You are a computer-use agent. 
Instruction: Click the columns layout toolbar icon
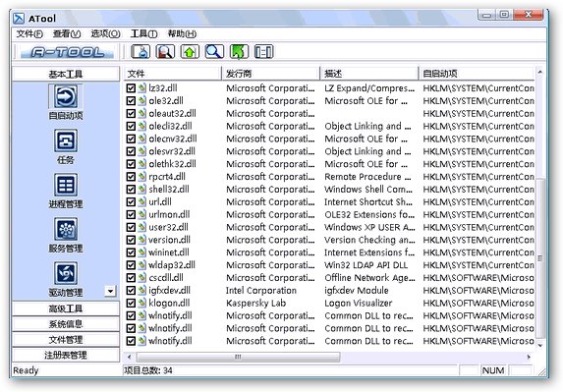pyautogui.click(x=264, y=51)
